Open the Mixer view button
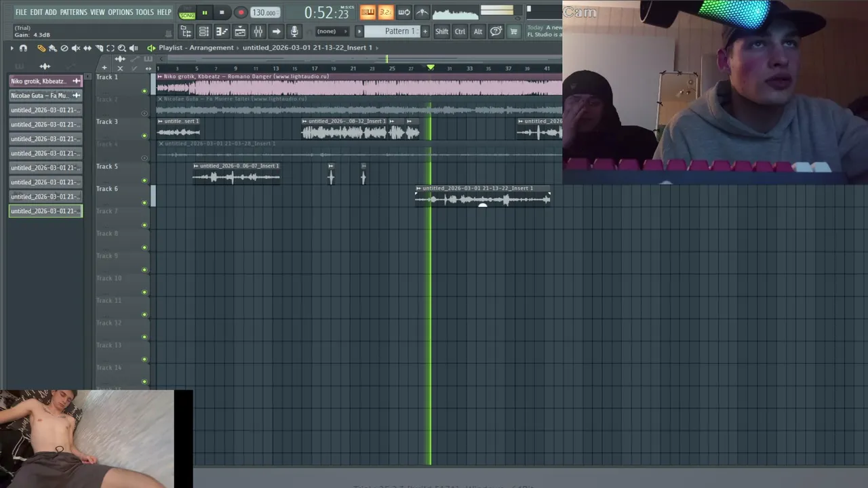This screenshot has height=488, width=868. (258, 31)
